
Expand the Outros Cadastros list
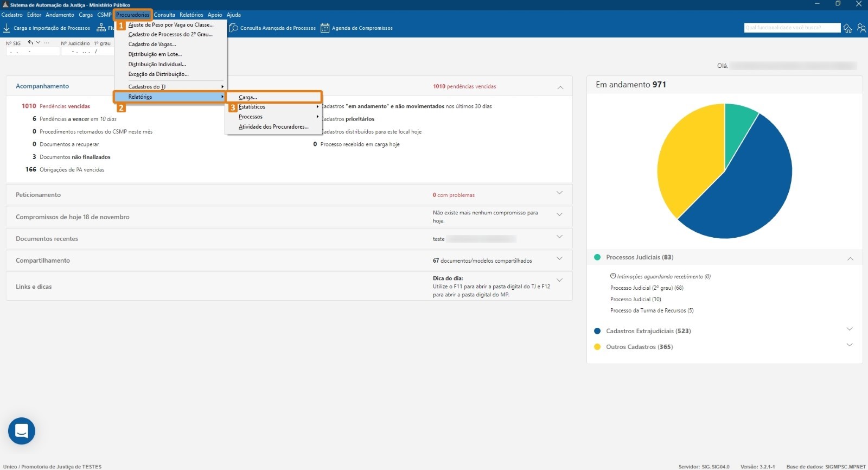coord(850,345)
